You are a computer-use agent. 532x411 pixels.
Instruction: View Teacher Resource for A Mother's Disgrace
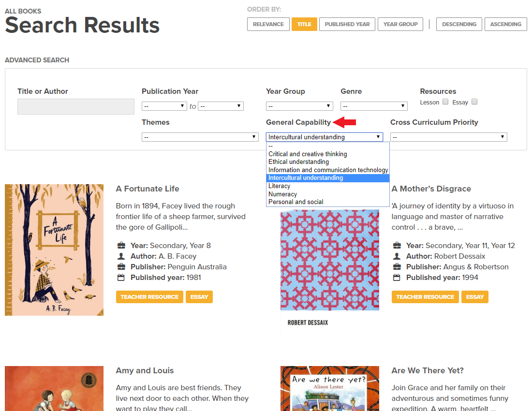pos(425,297)
